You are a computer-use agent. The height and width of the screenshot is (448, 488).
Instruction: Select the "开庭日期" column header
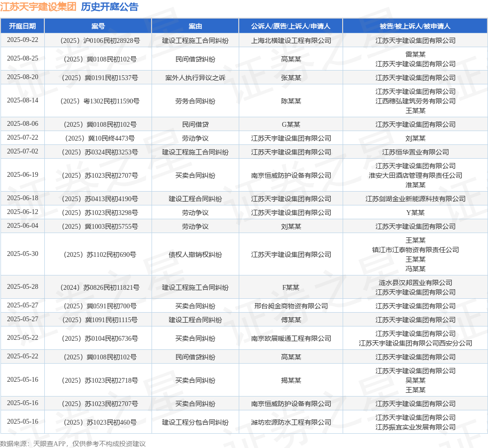coord(22,26)
